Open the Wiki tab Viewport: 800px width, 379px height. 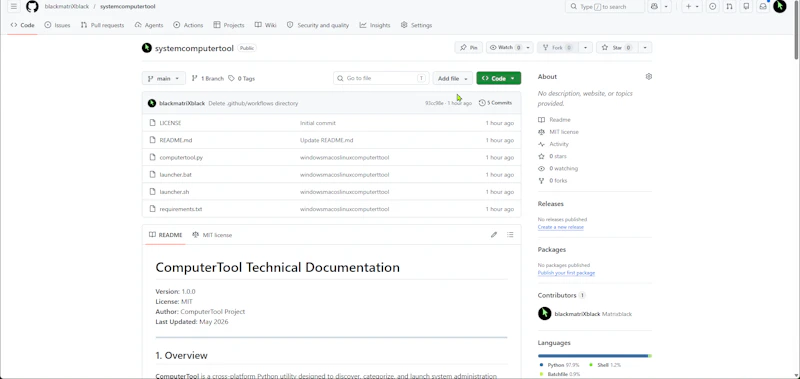pyautogui.click(x=265, y=25)
